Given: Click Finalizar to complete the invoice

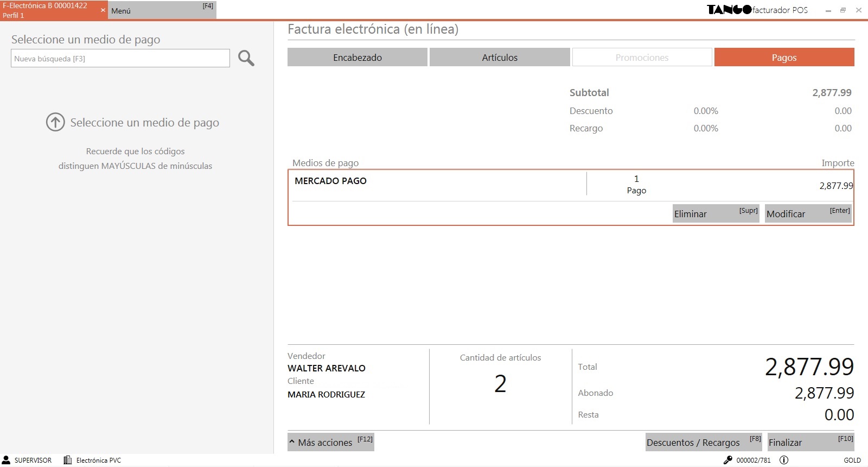Looking at the screenshot, I should click(810, 442).
